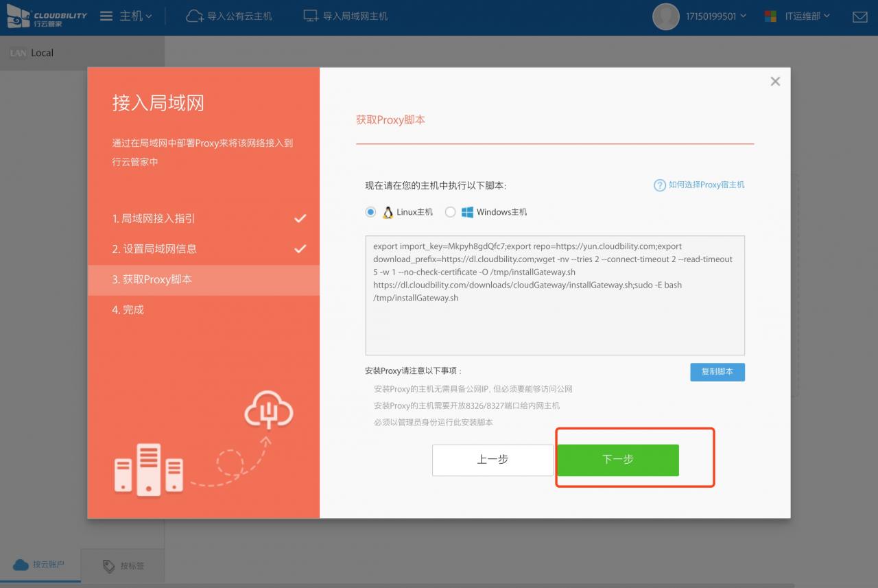Click the help question mark icon
The height and width of the screenshot is (588, 878).
(x=659, y=185)
